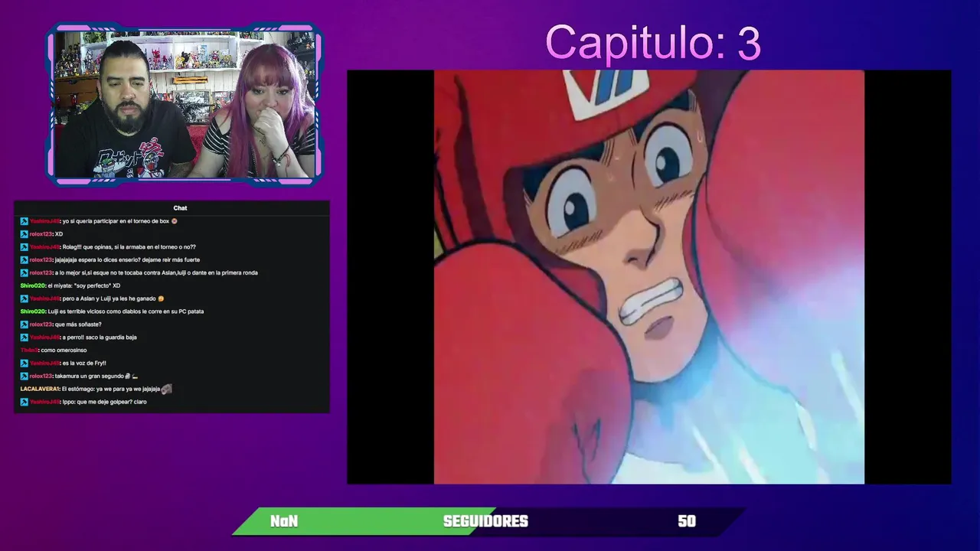The image size is (980, 551).
Task: Click the 'Chat' panel header
Action: [x=180, y=207]
